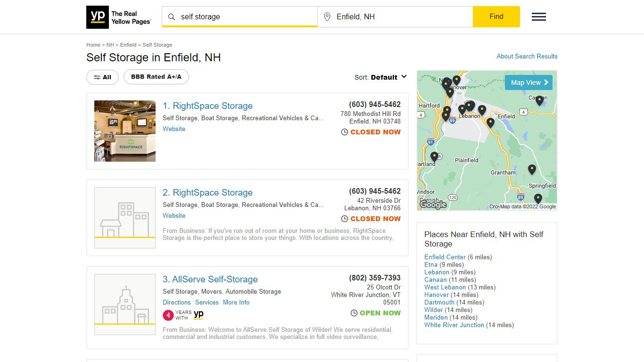This screenshot has width=644, height=362.
Task: Toggle the BBB Rated A+/A filter
Action: [156, 77]
